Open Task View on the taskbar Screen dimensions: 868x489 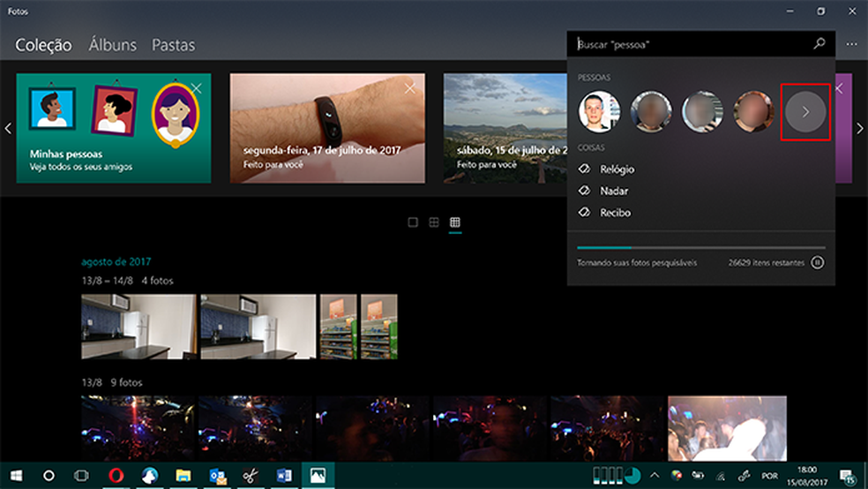coord(81,476)
